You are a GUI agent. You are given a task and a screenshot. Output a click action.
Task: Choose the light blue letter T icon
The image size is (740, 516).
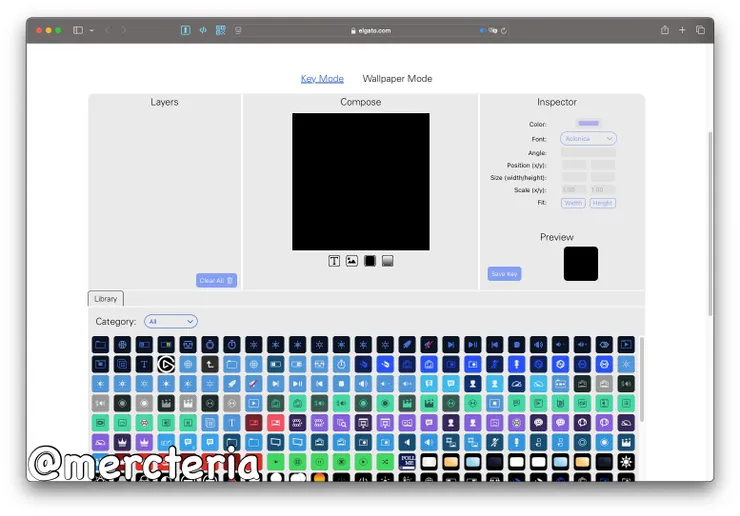coord(232,423)
